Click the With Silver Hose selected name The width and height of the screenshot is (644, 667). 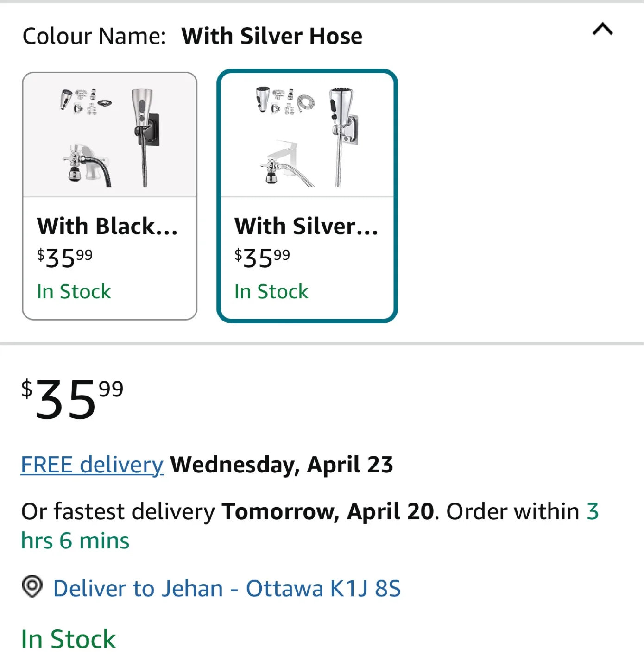pos(272,36)
